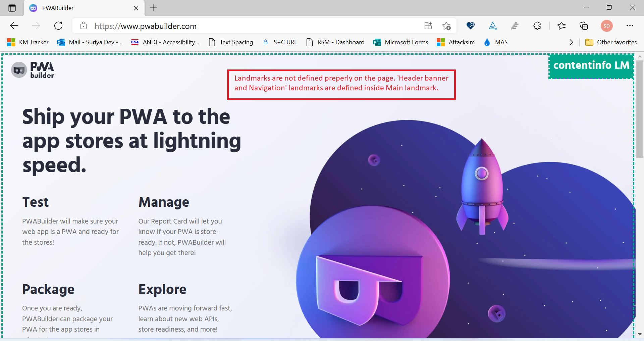Toggle the add-to-favorites star
The height and width of the screenshot is (341, 644).
[446, 26]
